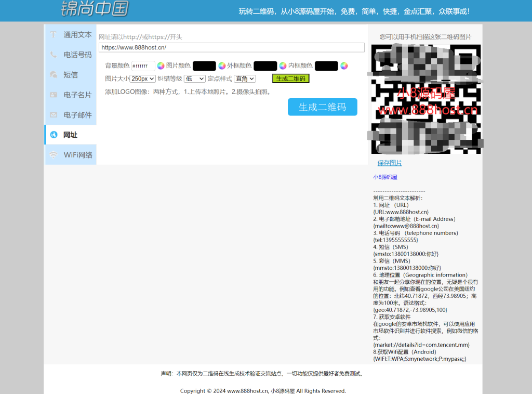Click the 您可以用手机扫描这张二维码图片 caption
Viewport: 532px width, 394px height.
click(425, 37)
